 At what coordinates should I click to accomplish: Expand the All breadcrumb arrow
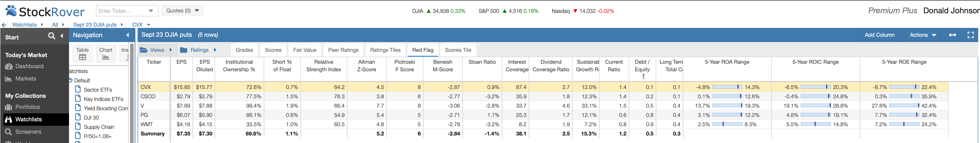click(x=63, y=25)
